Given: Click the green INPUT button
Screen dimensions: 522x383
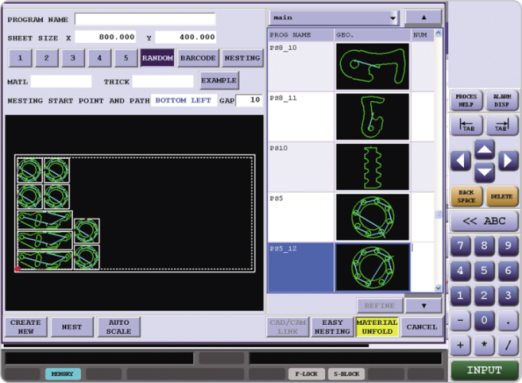Looking at the screenshot, I should [484, 370].
